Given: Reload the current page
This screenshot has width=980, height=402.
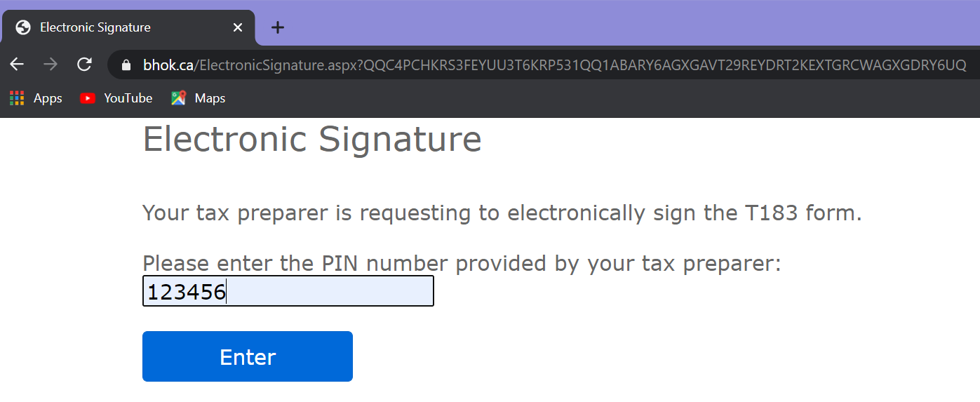Looking at the screenshot, I should [x=84, y=65].
